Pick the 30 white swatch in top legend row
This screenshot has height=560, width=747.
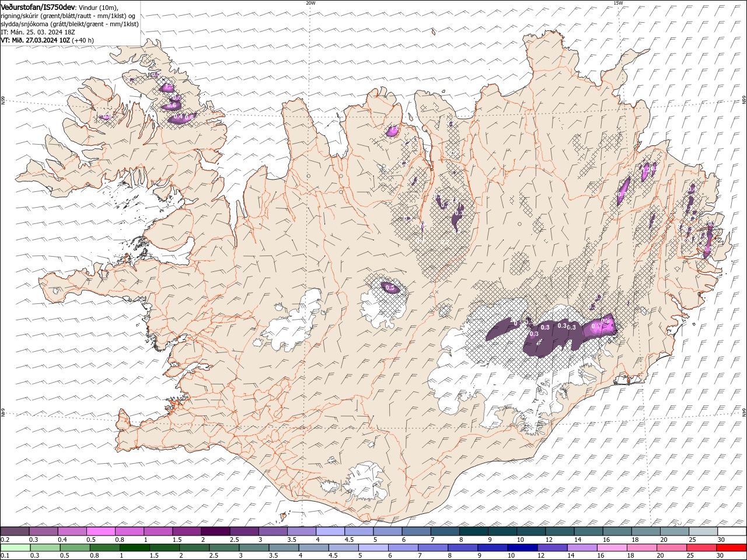pos(731,531)
